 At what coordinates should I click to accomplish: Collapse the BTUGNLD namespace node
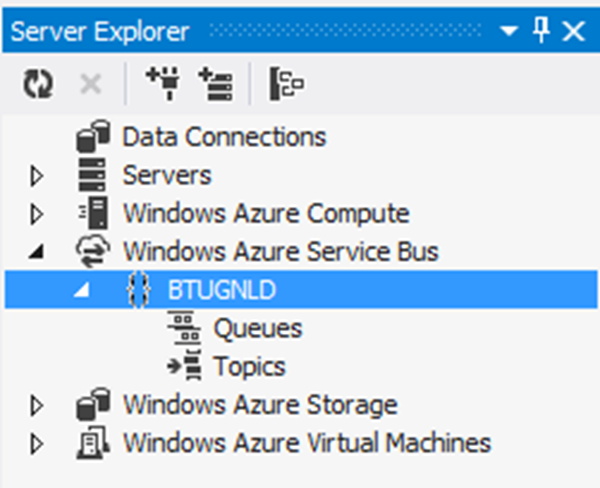[82, 290]
